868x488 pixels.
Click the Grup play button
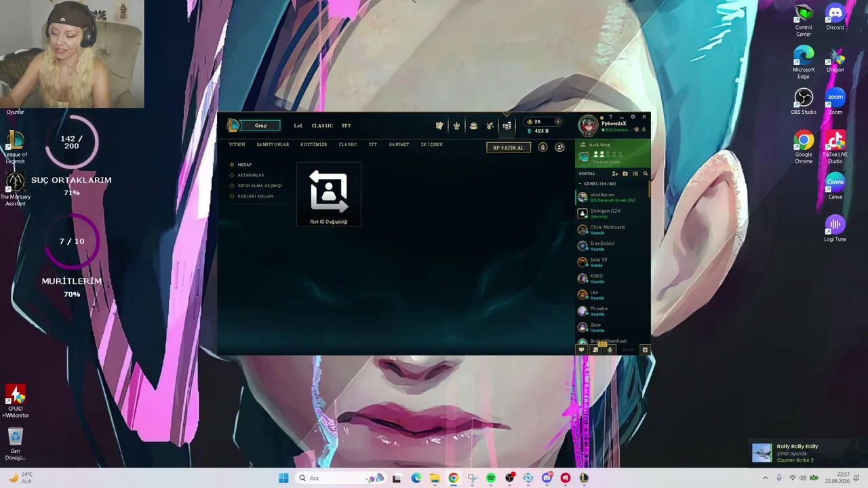(261, 125)
